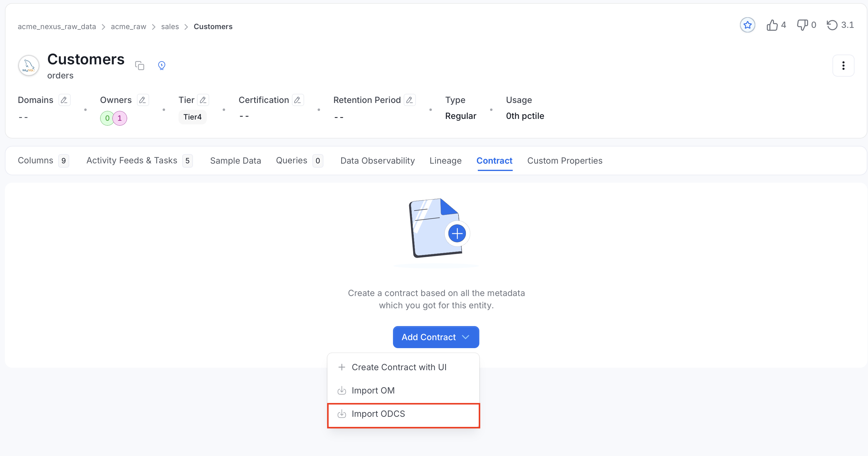Edit Domains with the pencil icon

tap(64, 100)
